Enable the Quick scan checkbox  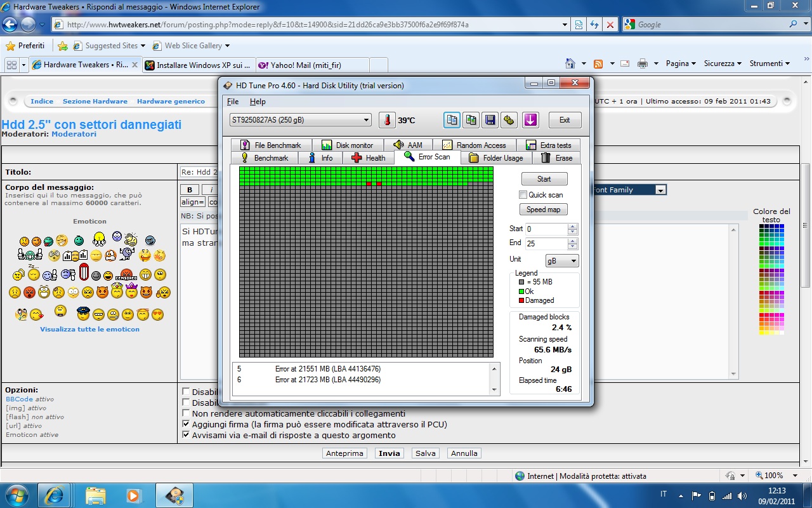point(523,195)
